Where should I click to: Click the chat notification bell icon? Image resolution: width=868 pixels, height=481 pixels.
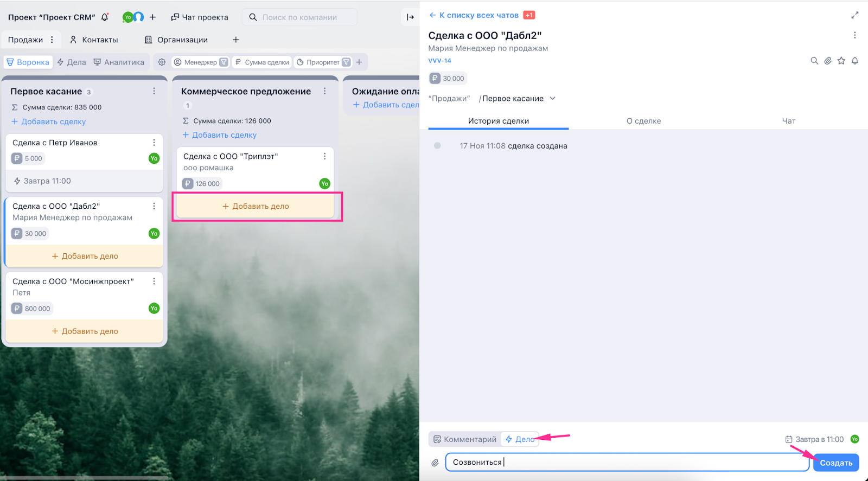pos(854,61)
